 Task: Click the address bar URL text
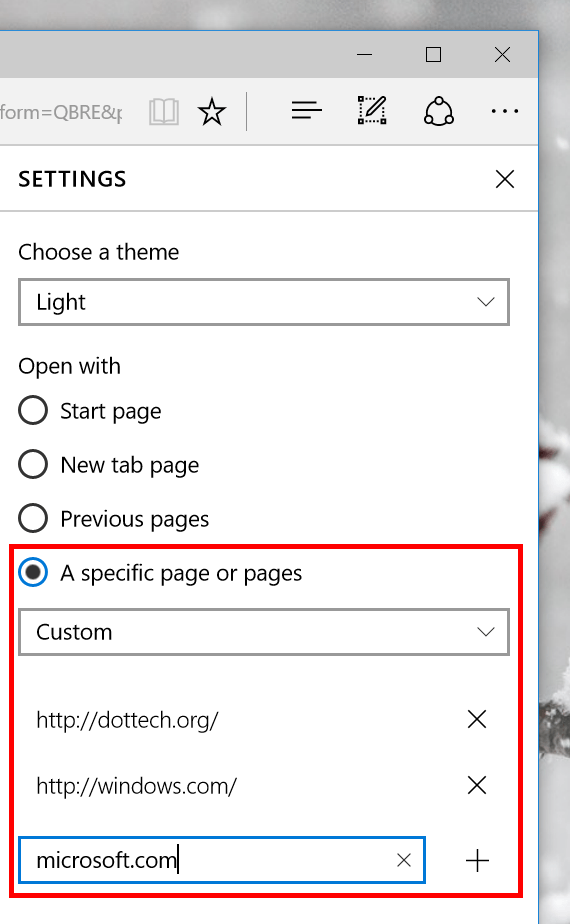61,112
